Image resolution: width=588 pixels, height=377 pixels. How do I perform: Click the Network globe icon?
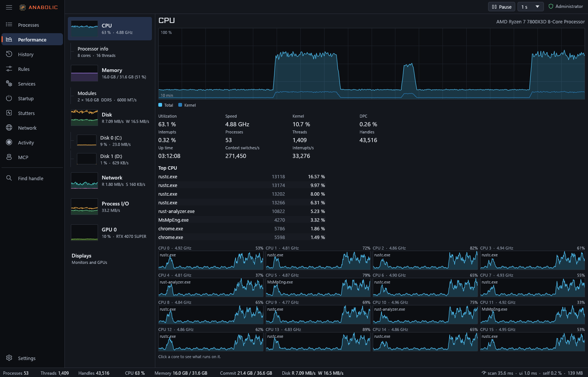[x=9, y=128]
